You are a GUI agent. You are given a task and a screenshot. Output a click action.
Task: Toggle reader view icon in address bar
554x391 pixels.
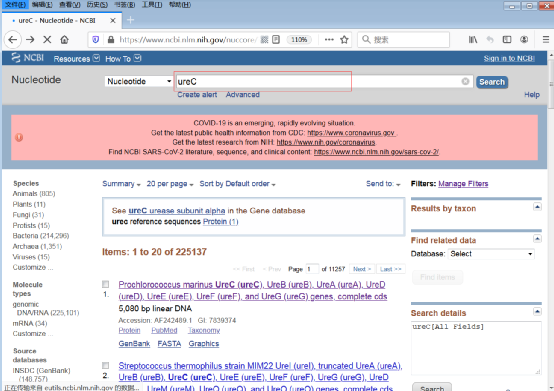tap(276, 40)
